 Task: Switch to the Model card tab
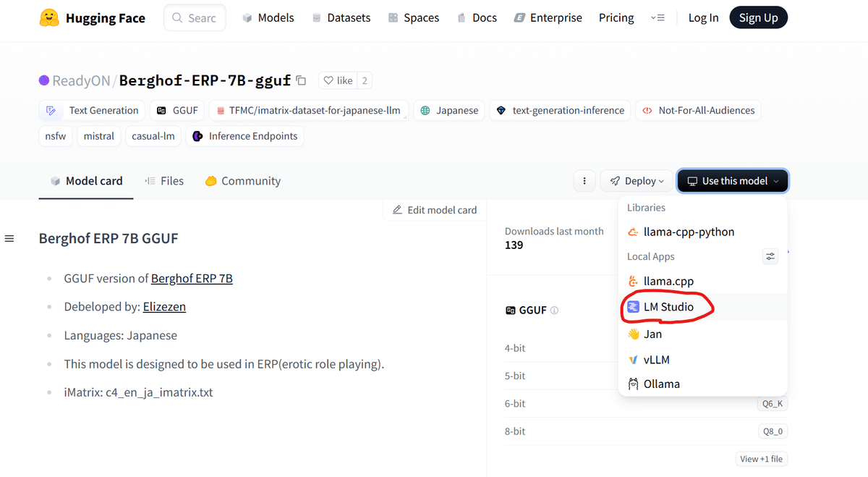tap(86, 181)
